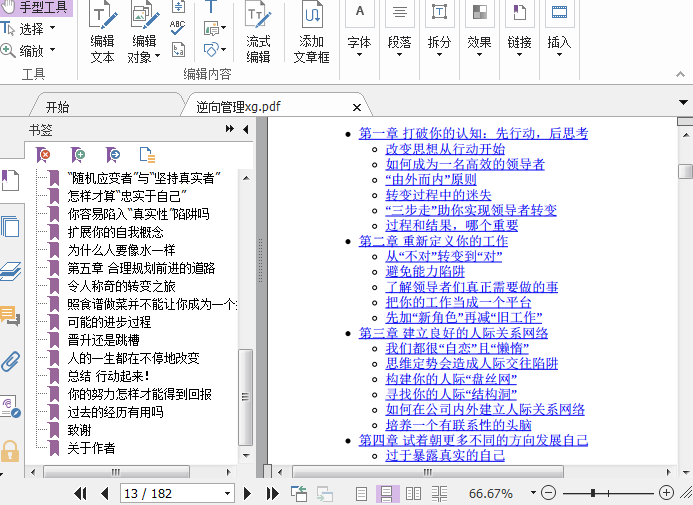Click zoom in plus button on slider
Viewport: 693px width, 505px height.
(x=667, y=493)
